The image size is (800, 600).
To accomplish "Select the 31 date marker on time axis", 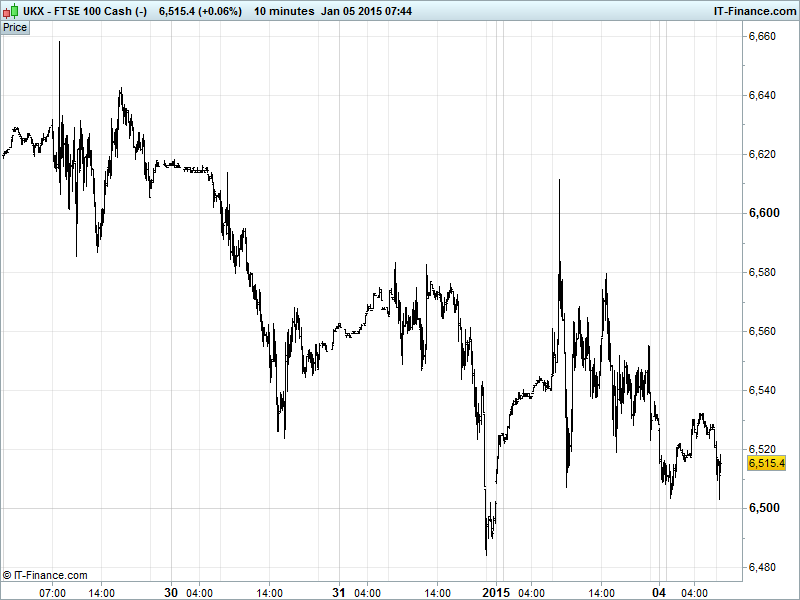I will (338, 592).
